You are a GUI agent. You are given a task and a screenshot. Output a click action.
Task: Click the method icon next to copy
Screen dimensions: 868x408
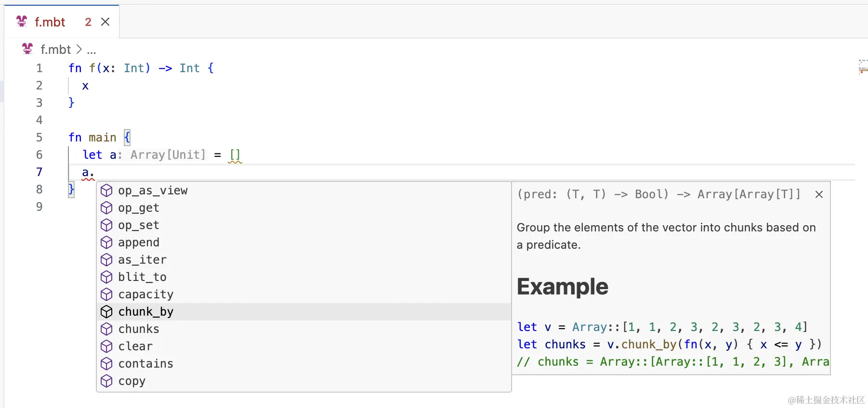(106, 381)
